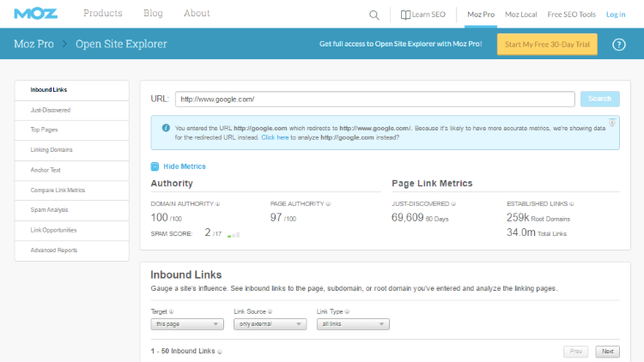
Task: Click the Moz logo
Action: click(36, 14)
